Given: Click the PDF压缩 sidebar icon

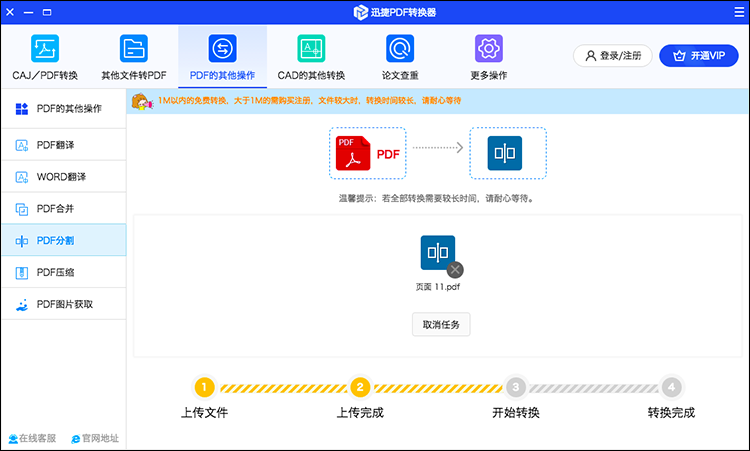Looking at the screenshot, I should click(22, 273).
